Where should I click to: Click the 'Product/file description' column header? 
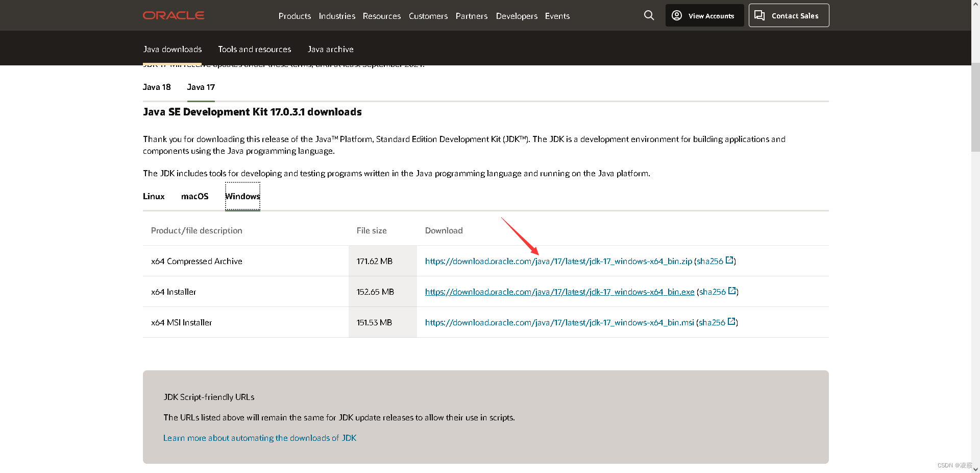pyautogui.click(x=197, y=230)
